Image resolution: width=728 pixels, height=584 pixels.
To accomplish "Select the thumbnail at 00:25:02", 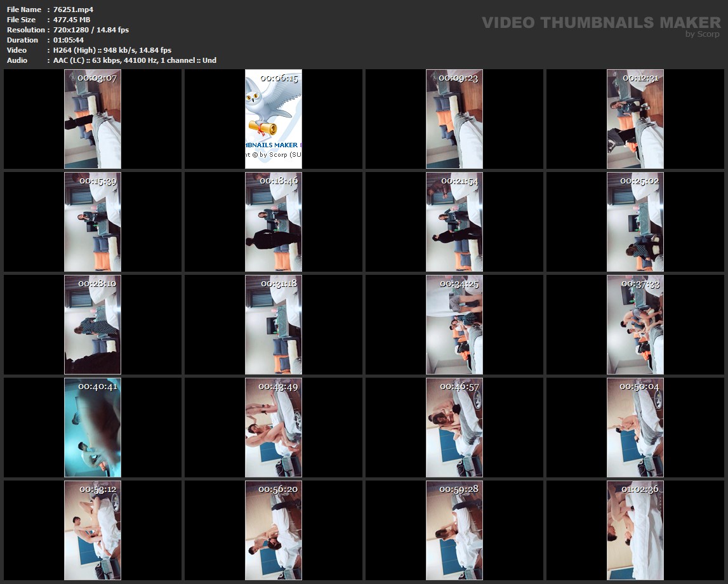I will (x=635, y=222).
